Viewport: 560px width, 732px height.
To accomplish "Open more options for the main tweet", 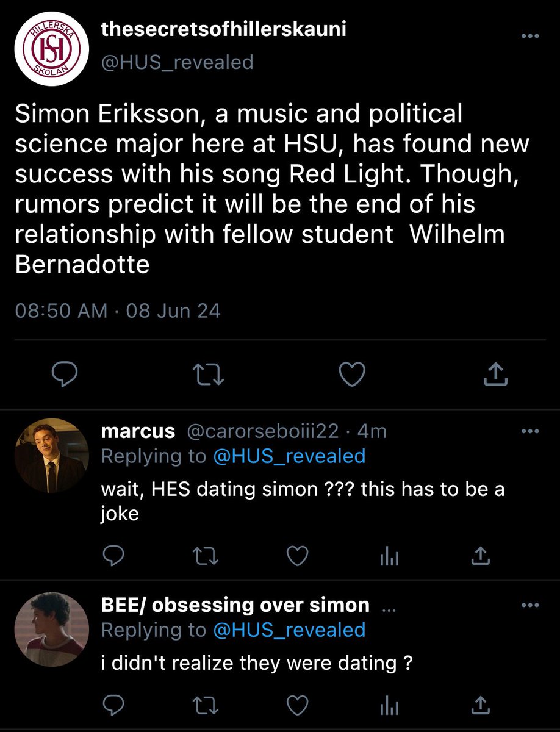I will 529,35.
